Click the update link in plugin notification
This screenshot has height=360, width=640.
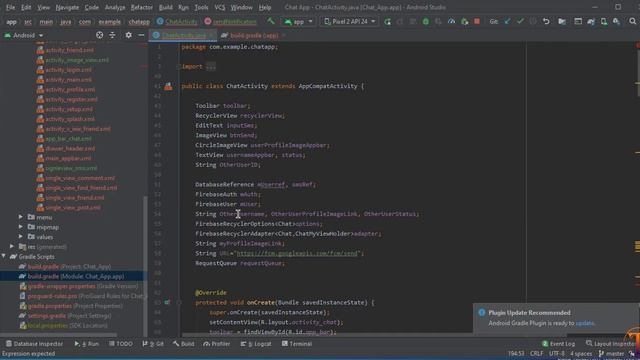[584, 323]
